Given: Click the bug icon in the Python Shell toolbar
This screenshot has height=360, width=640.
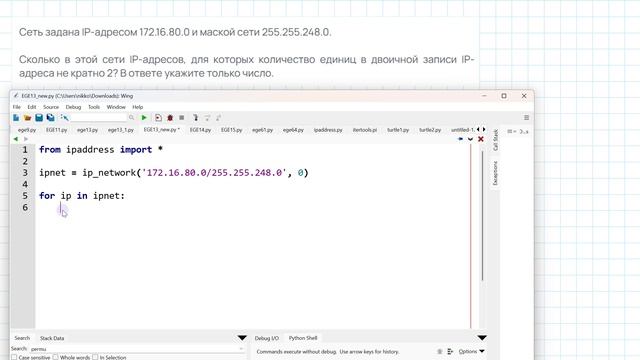Looking at the screenshot, I should 440,351.
